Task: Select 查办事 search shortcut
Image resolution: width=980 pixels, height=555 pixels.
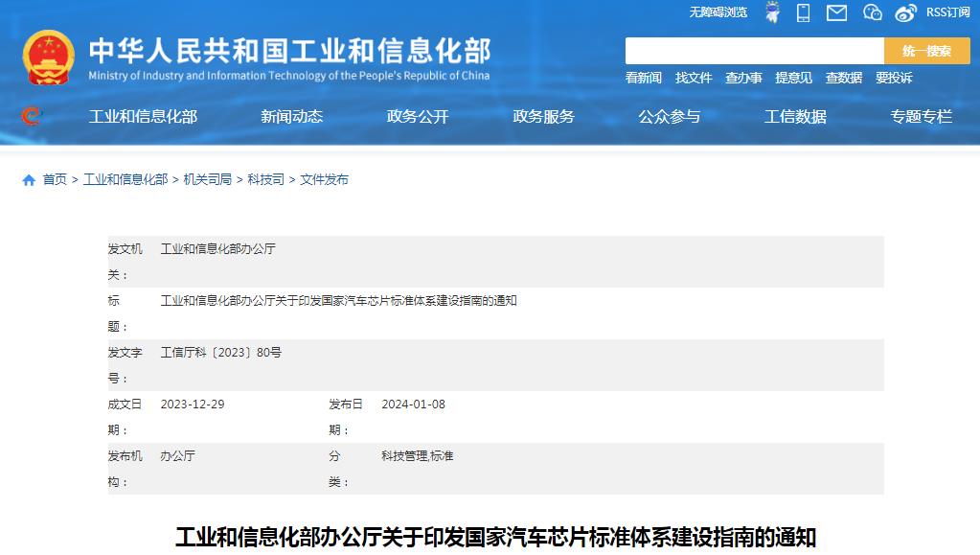Action: point(743,78)
